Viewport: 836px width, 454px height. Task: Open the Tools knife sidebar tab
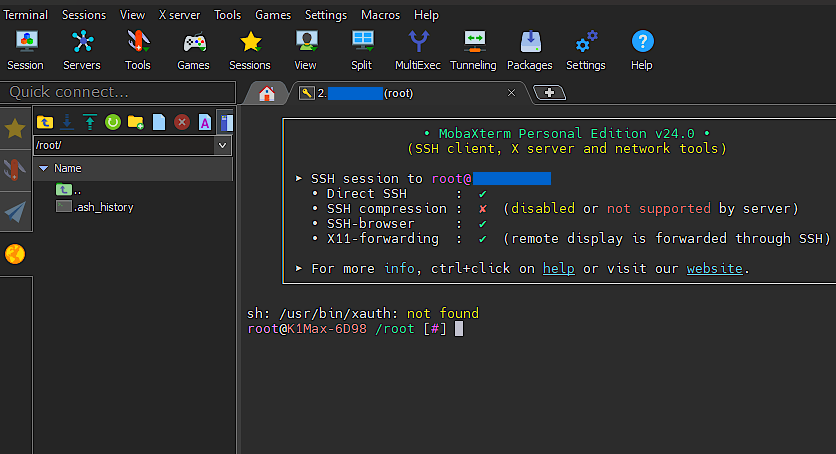click(x=15, y=170)
